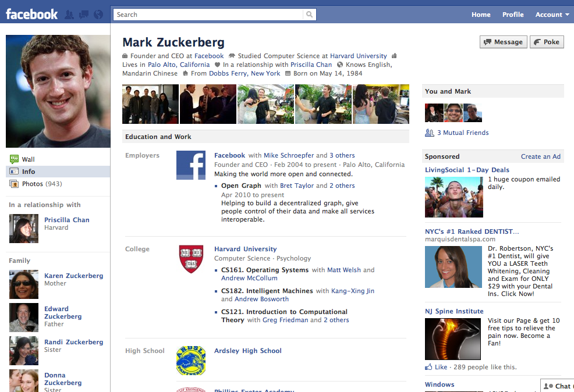The height and width of the screenshot is (392, 574).
Task: Open the Photos (943) section
Action: (x=41, y=184)
